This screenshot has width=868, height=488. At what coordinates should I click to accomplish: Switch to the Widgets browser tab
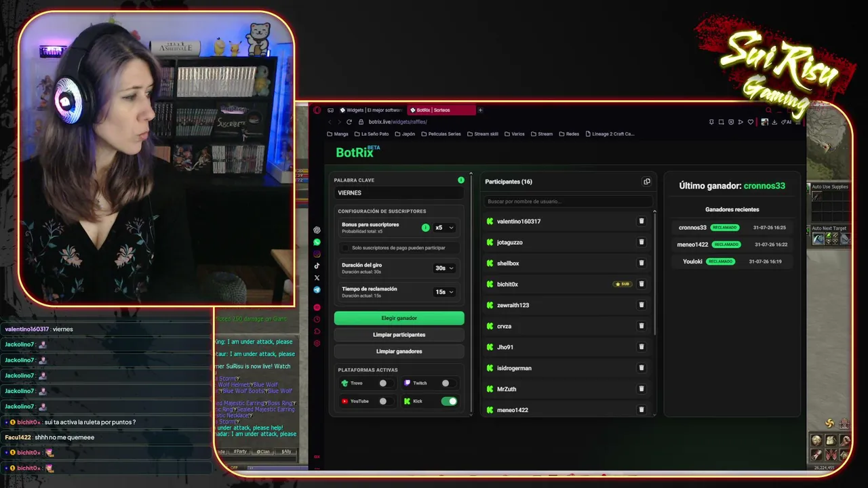pos(371,110)
